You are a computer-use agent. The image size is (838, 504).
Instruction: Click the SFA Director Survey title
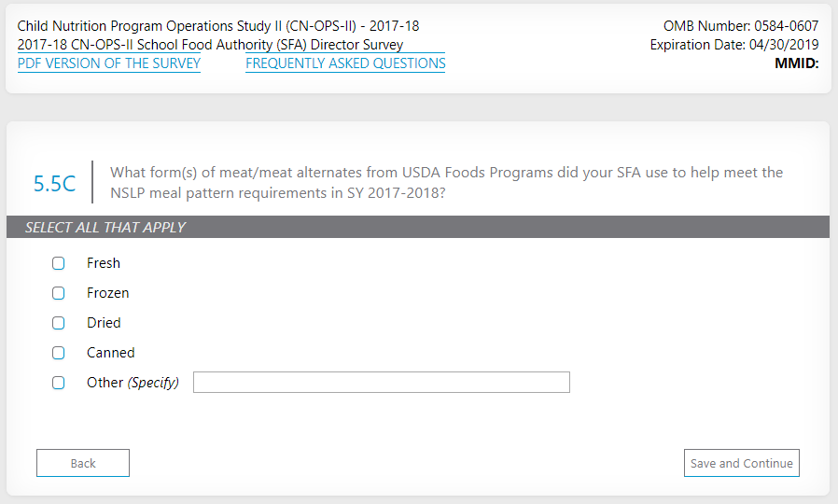tap(210, 45)
